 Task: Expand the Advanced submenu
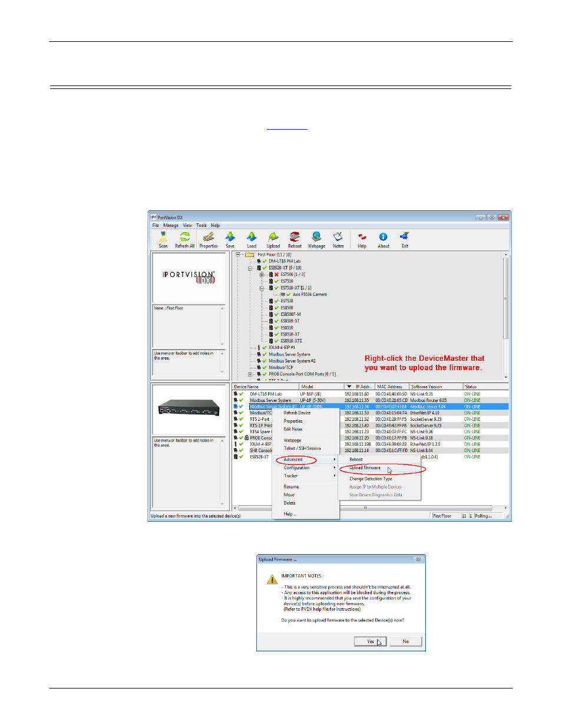(306, 460)
